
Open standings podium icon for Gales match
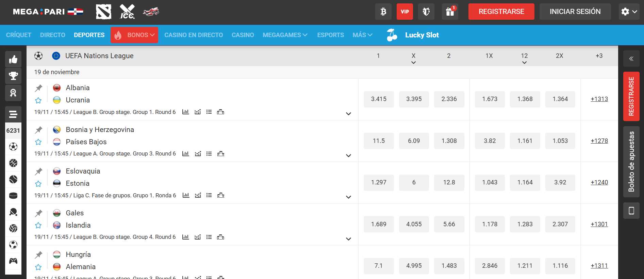220,237
